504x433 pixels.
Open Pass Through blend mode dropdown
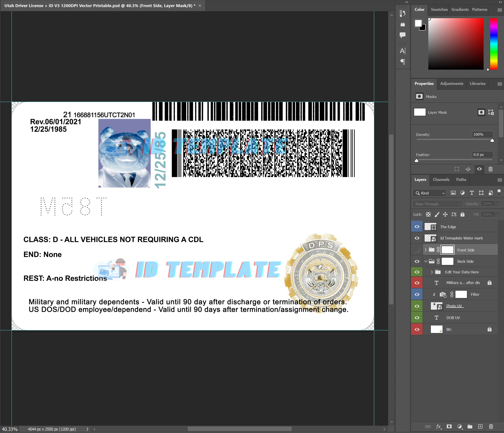[x=437, y=204]
